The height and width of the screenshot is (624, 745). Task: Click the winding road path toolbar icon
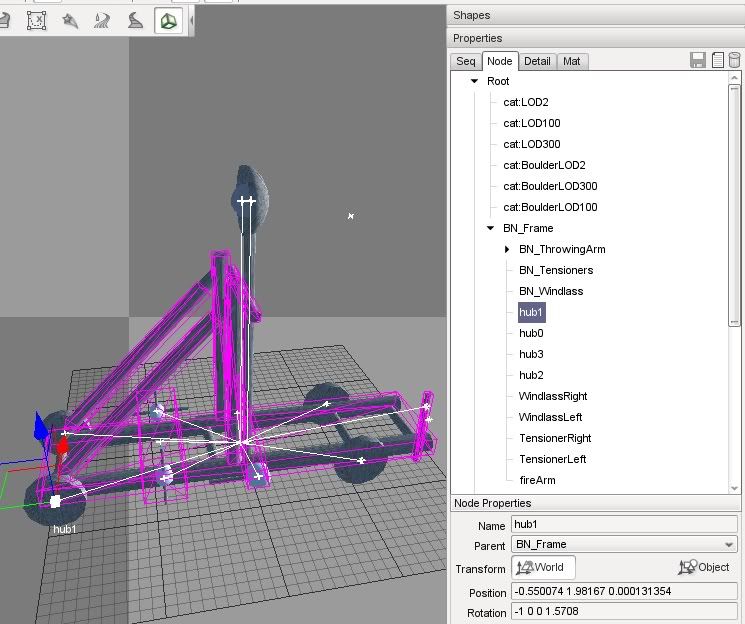pyautogui.click(x=102, y=20)
